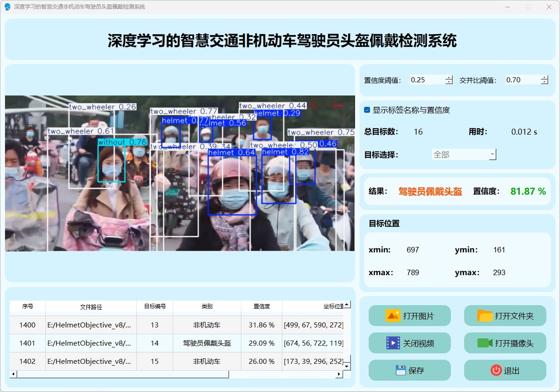Click the picture icon on 打开图片

tap(393, 316)
